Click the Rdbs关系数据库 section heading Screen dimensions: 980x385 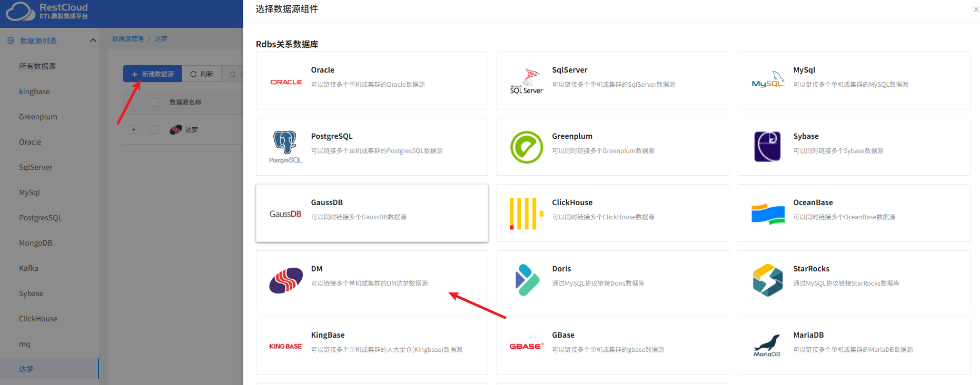pos(287,44)
